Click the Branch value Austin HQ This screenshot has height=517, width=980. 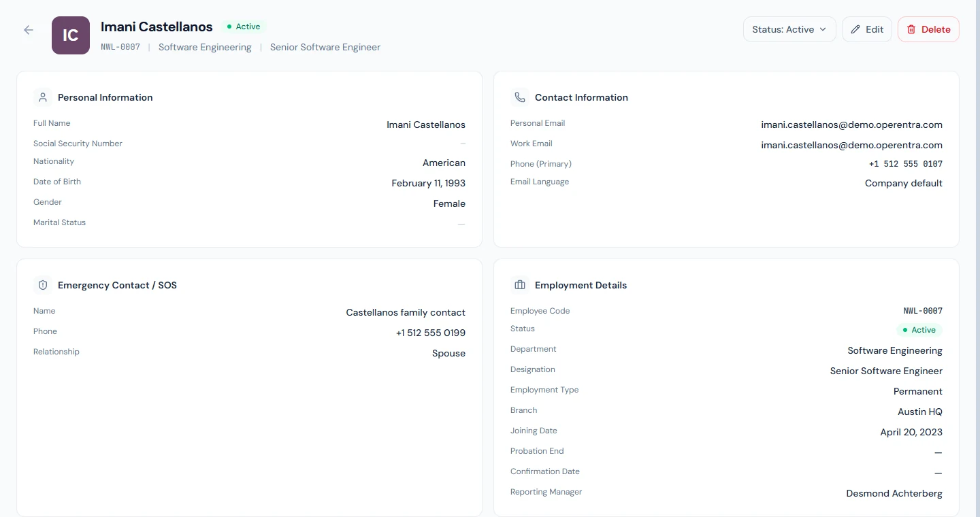coord(920,412)
